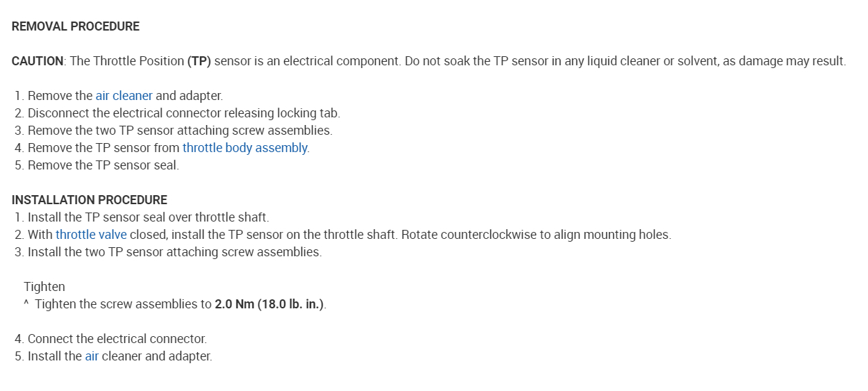The image size is (868, 391).
Task: Click the 'Connect the electrical connector' step
Action: coord(117,339)
